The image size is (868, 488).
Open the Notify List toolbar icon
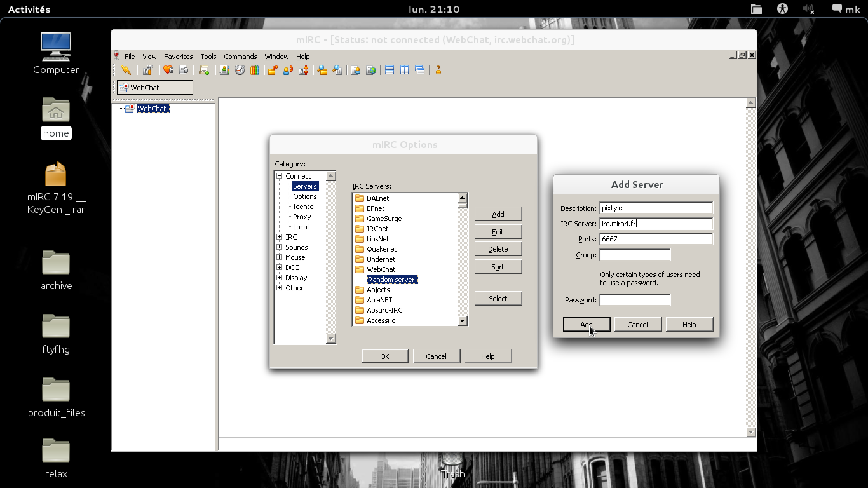pyautogui.click(x=356, y=70)
